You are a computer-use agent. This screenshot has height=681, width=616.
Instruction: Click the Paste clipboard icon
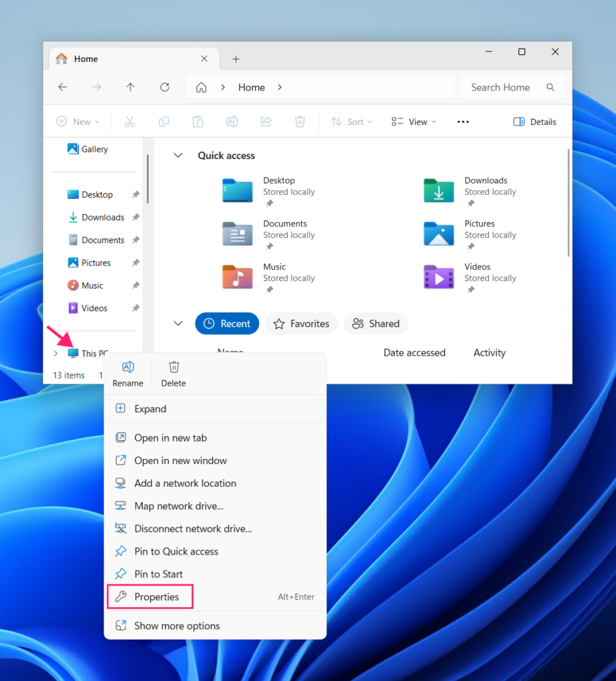coord(198,122)
